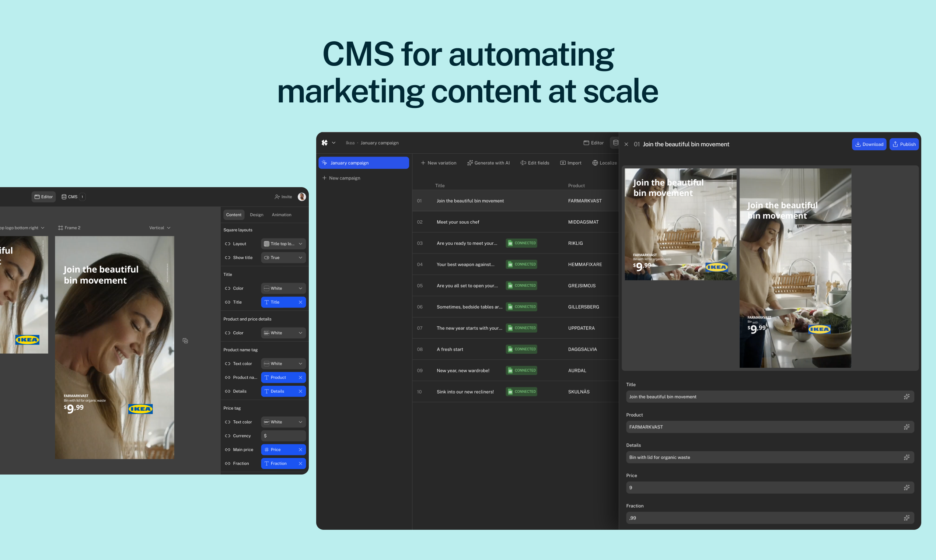
Task: Open Generate with AI
Action: click(x=488, y=162)
